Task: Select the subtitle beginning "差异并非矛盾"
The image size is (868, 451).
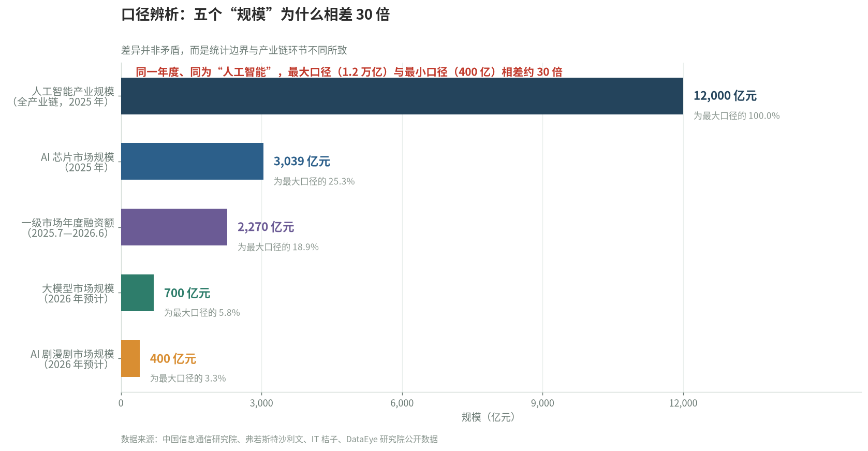Action: [x=234, y=50]
